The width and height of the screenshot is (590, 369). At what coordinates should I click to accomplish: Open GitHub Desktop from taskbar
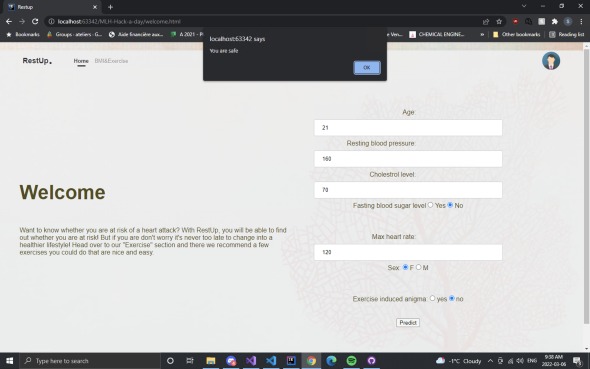click(x=371, y=361)
